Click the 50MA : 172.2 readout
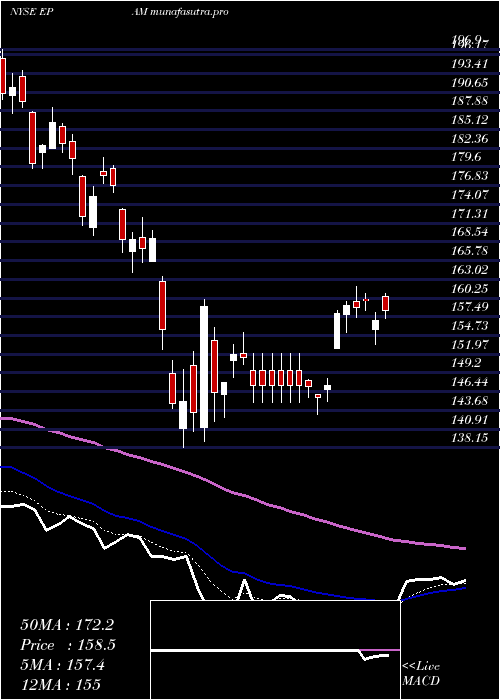Screen dimensions: 500x700 click(x=65, y=624)
